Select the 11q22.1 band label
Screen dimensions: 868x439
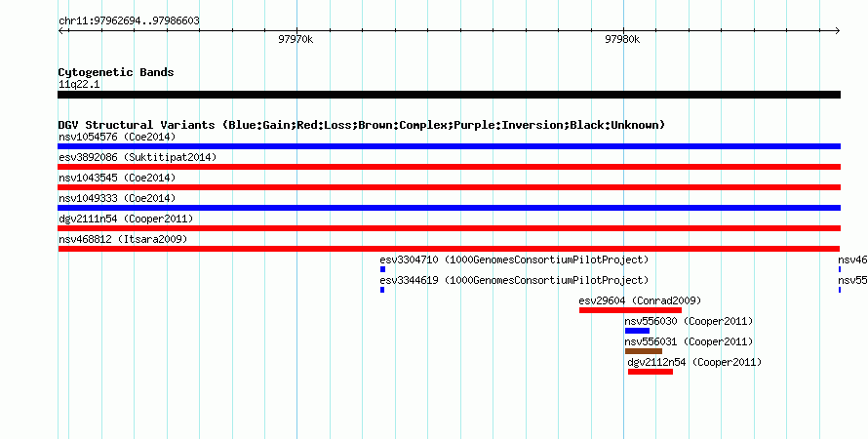[x=79, y=85]
